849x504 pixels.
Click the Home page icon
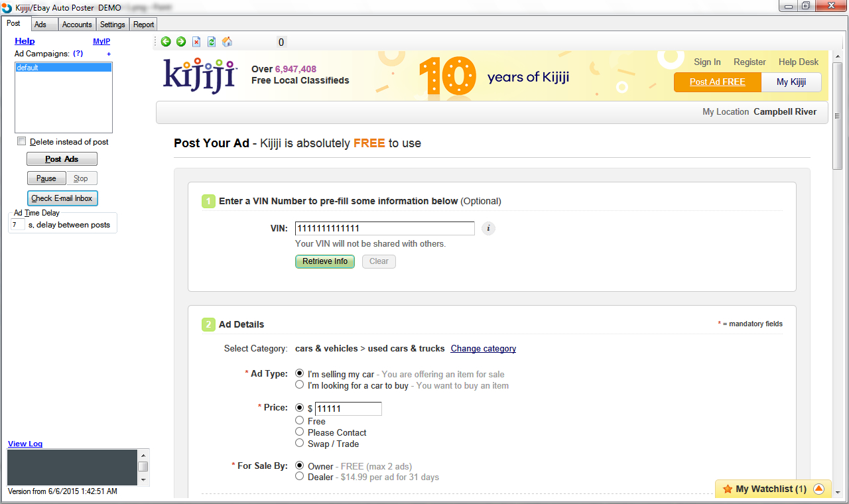tap(227, 42)
